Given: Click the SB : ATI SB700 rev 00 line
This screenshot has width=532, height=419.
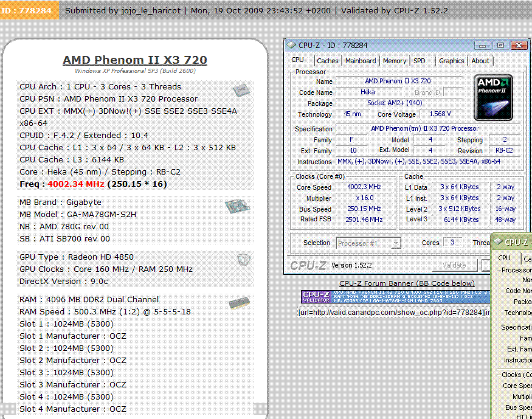Looking at the screenshot, I should 65,239.
